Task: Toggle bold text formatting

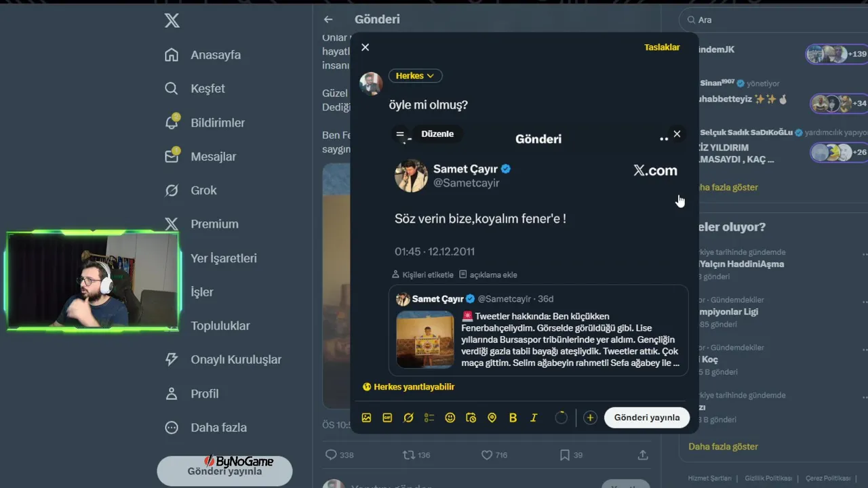Action: pos(513,418)
